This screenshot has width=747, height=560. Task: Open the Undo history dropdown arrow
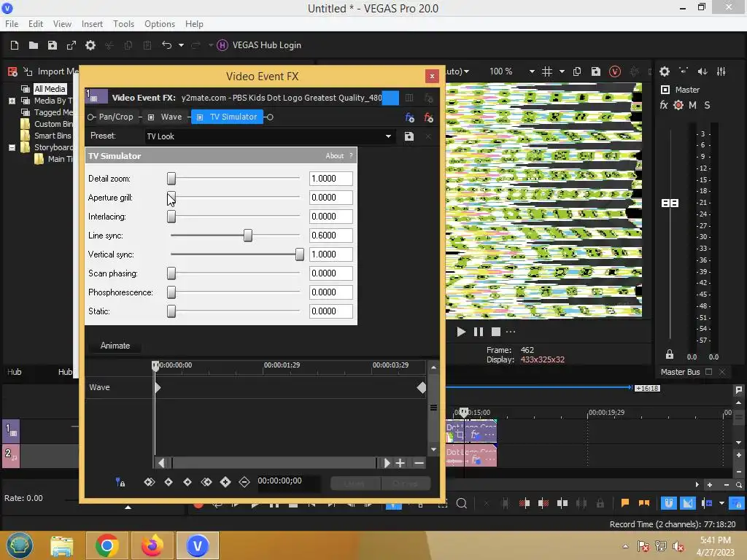(x=181, y=45)
